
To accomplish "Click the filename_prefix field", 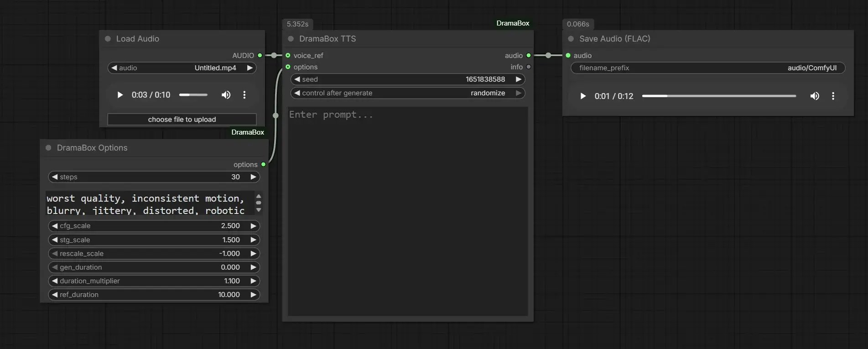I will 708,68.
